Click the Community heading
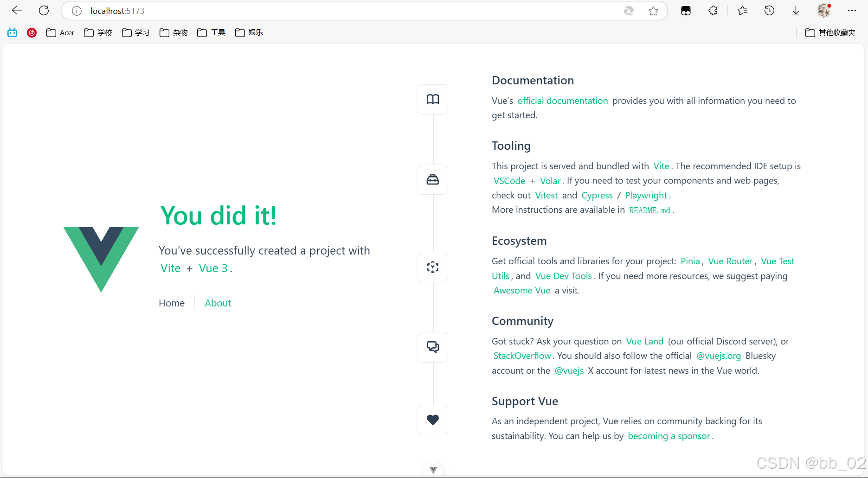 (522, 321)
